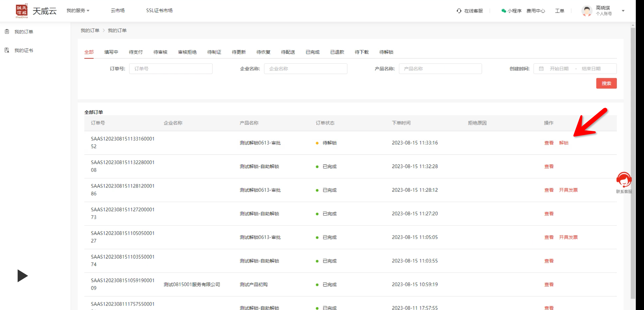Viewport: 644px width, 310px height.
Task: Click calendar icon in date range
Action: click(541, 69)
